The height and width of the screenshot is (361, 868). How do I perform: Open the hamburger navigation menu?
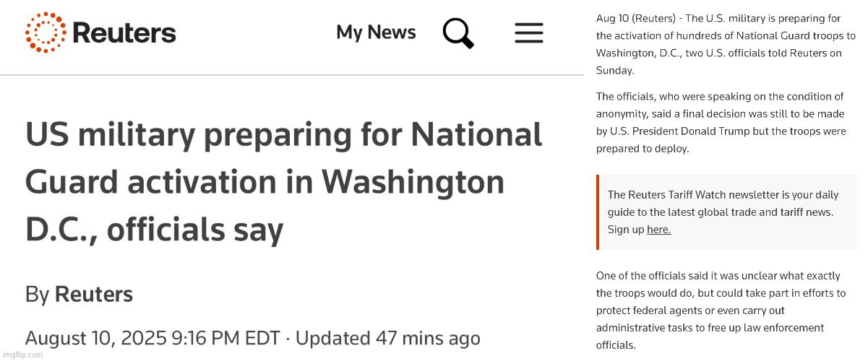pyautogui.click(x=528, y=32)
